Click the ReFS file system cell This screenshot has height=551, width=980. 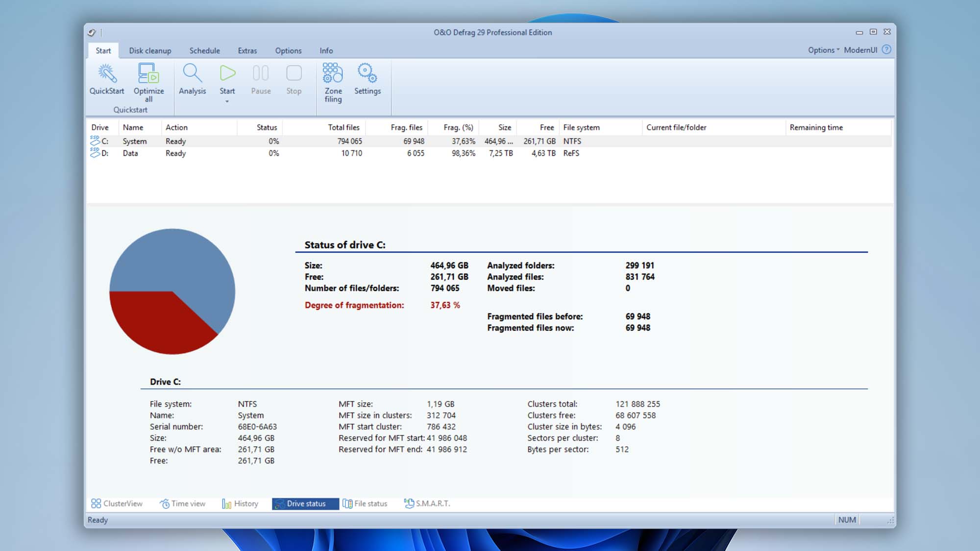tap(571, 153)
